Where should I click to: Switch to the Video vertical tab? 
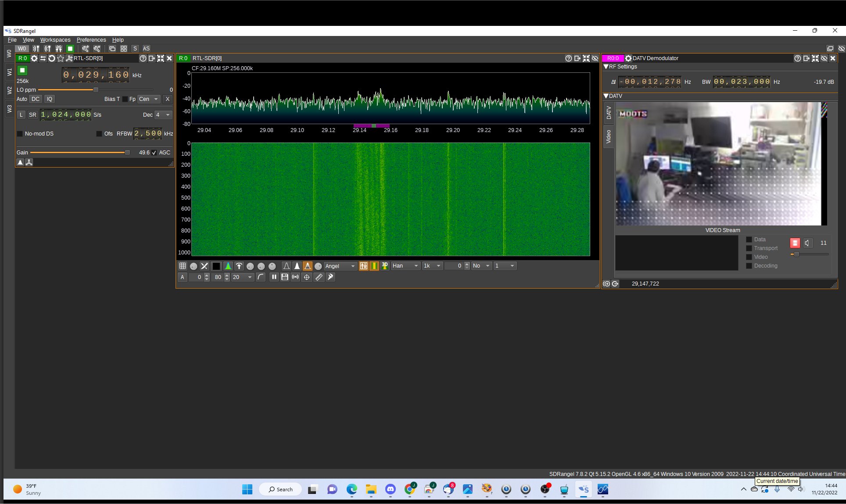[609, 137]
